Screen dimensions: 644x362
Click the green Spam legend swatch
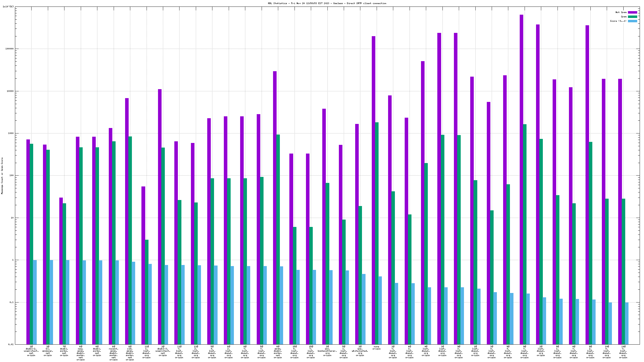coord(632,17)
